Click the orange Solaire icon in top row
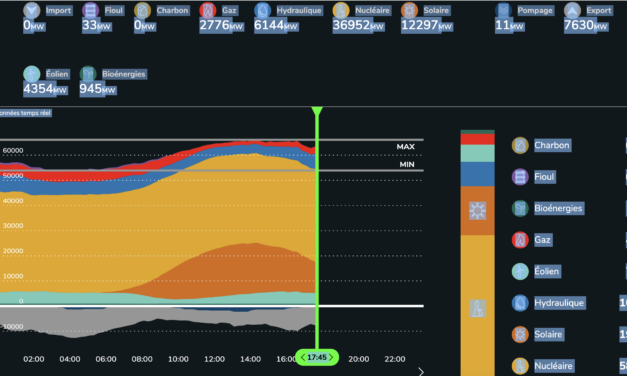Image resolution: width=627 pixels, height=376 pixels. pyautogui.click(x=409, y=10)
